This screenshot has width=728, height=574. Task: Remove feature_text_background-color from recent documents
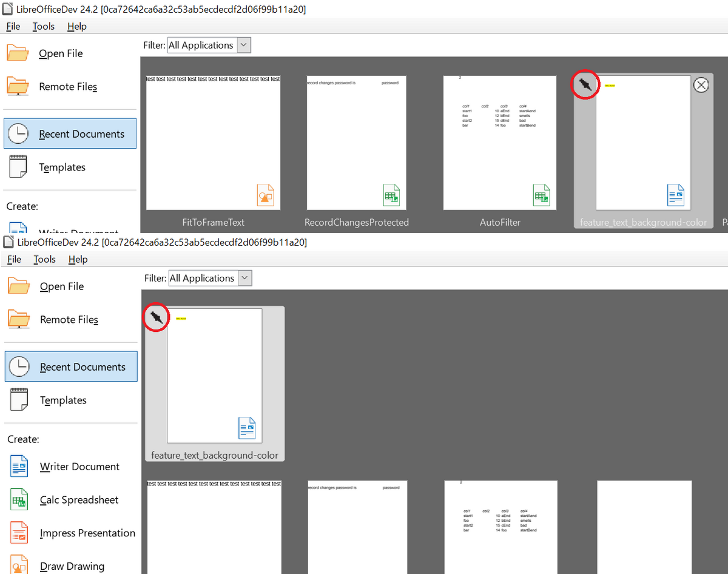click(701, 85)
